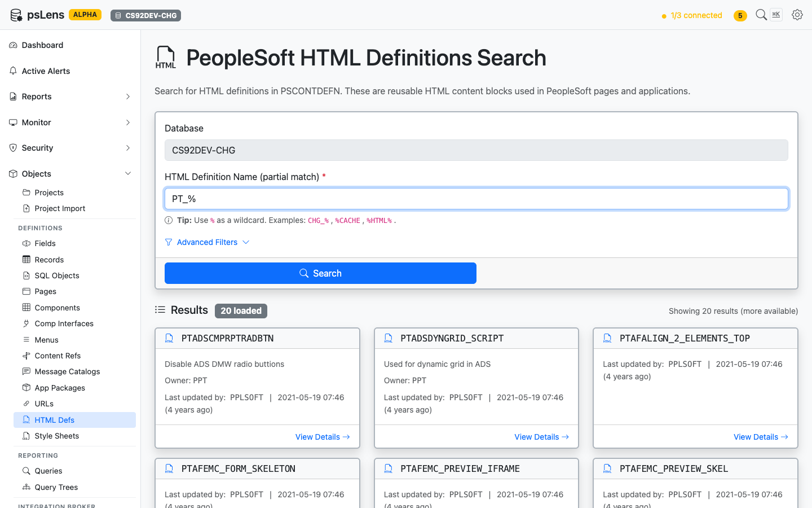Collapse the Objects sidebar section
This screenshot has width=812, height=508.
click(70, 174)
